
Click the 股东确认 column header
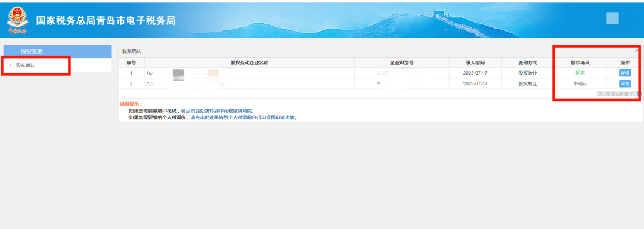580,63
